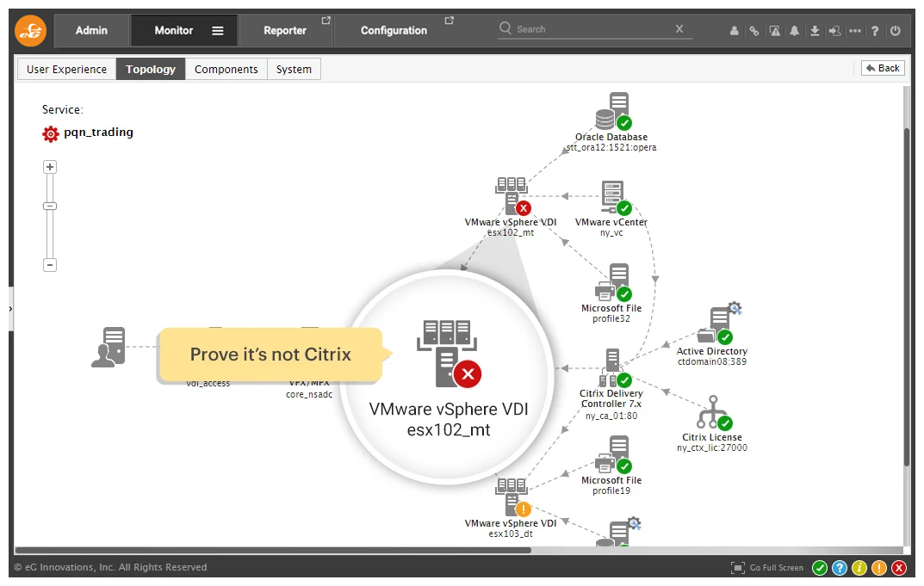This screenshot has height=586, width=924.
Task: Click the red critical status icon in footer
Action: [899, 568]
